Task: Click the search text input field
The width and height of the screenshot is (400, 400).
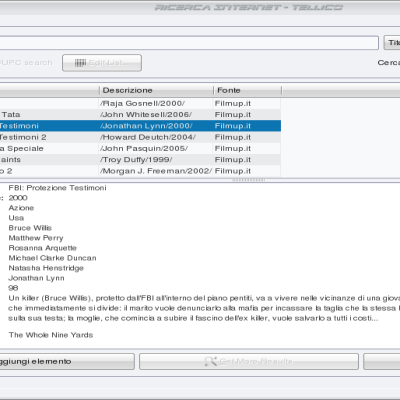Action: 189,43
